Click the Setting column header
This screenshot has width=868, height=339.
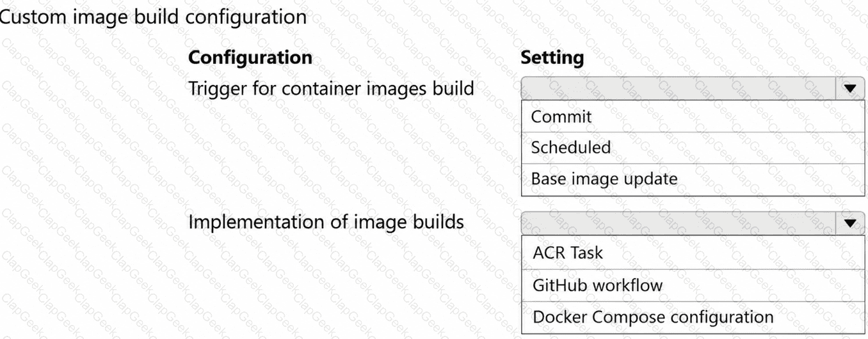pyautogui.click(x=553, y=58)
